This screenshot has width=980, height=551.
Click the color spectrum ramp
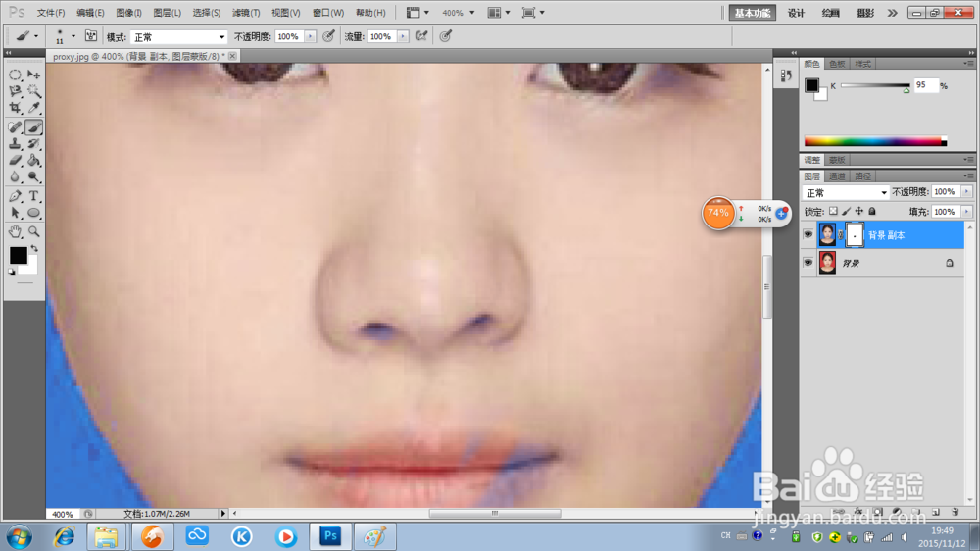875,141
